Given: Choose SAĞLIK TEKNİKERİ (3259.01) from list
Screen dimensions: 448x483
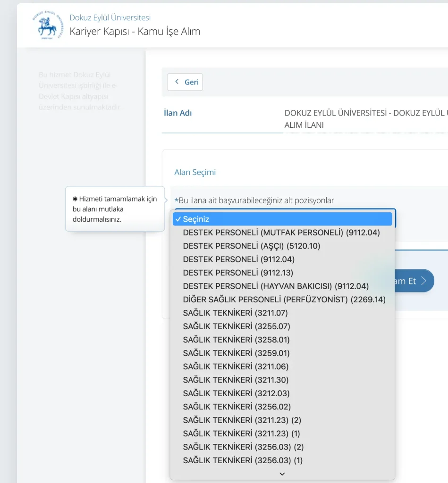Looking at the screenshot, I should (x=282, y=353).
